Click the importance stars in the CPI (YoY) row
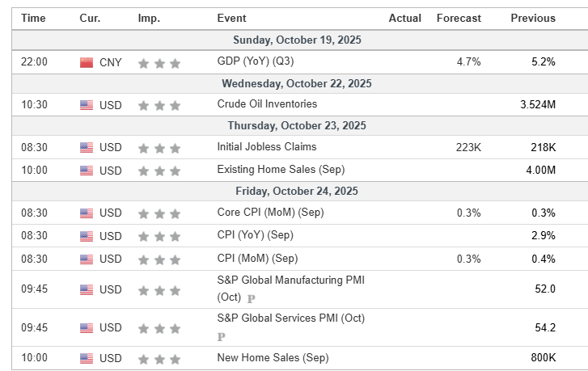The height and width of the screenshot is (371, 588). point(159,236)
